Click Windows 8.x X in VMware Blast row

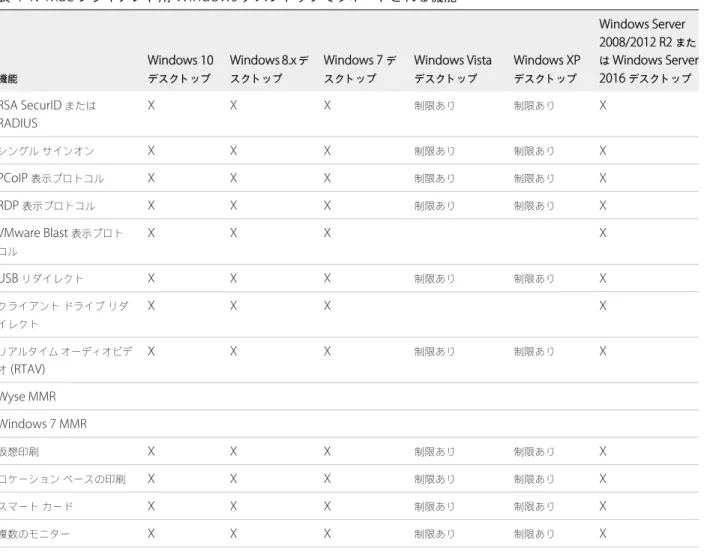point(233,233)
